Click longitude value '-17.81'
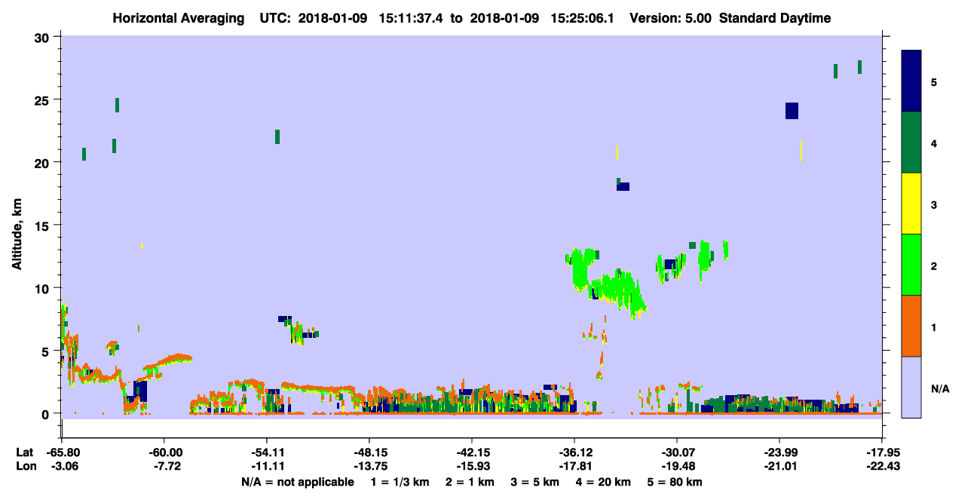980x503 pixels. [x=574, y=466]
